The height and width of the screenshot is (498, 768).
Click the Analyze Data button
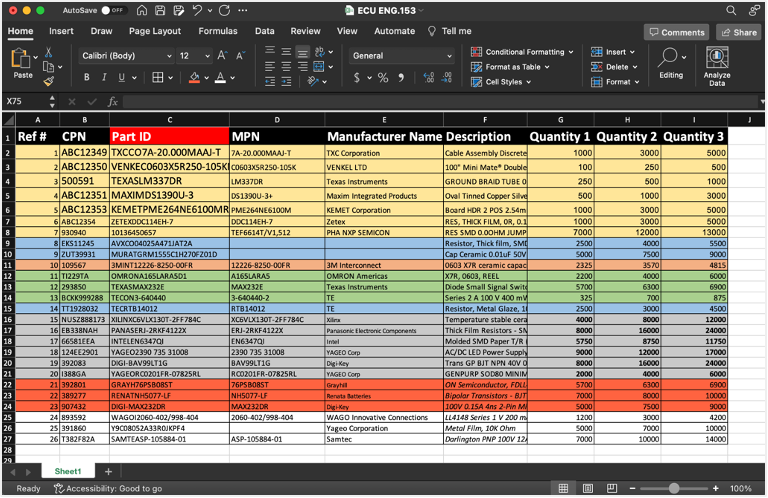click(x=717, y=66)
